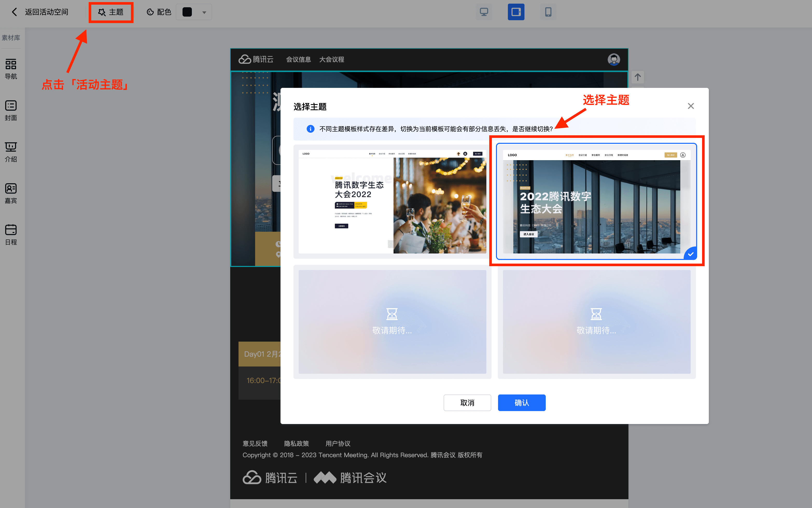Switch to desktop preview mode
This screenshot has width=812, height=508.
coord(484,12)
